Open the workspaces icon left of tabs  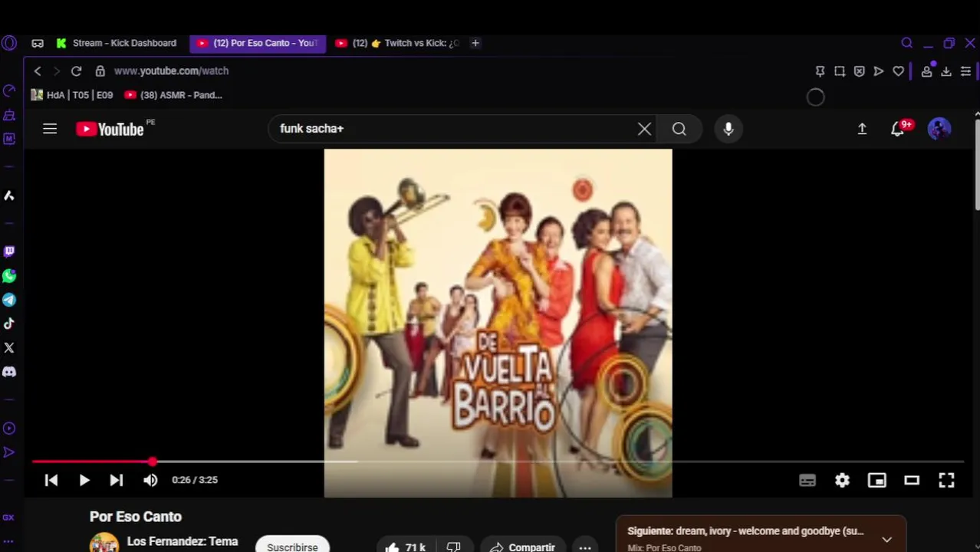tap(38, 43)
